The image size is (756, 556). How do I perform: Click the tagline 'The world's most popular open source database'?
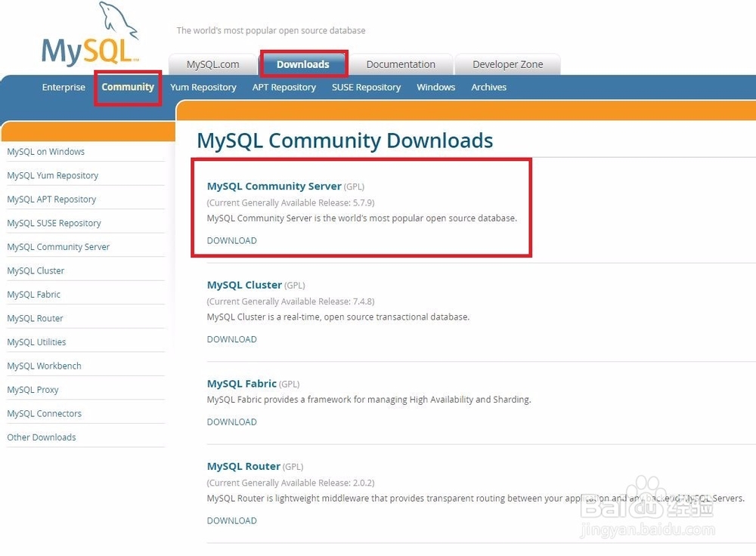[x=271, y=30]
